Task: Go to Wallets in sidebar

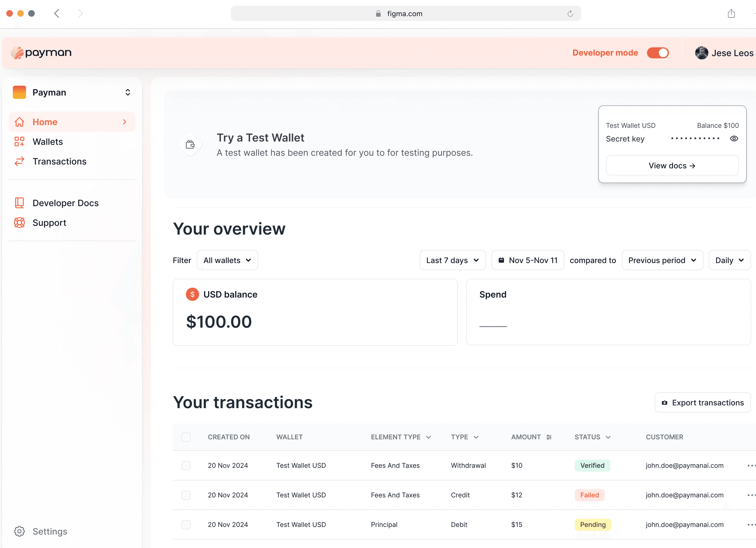Action: pos(48,142)
